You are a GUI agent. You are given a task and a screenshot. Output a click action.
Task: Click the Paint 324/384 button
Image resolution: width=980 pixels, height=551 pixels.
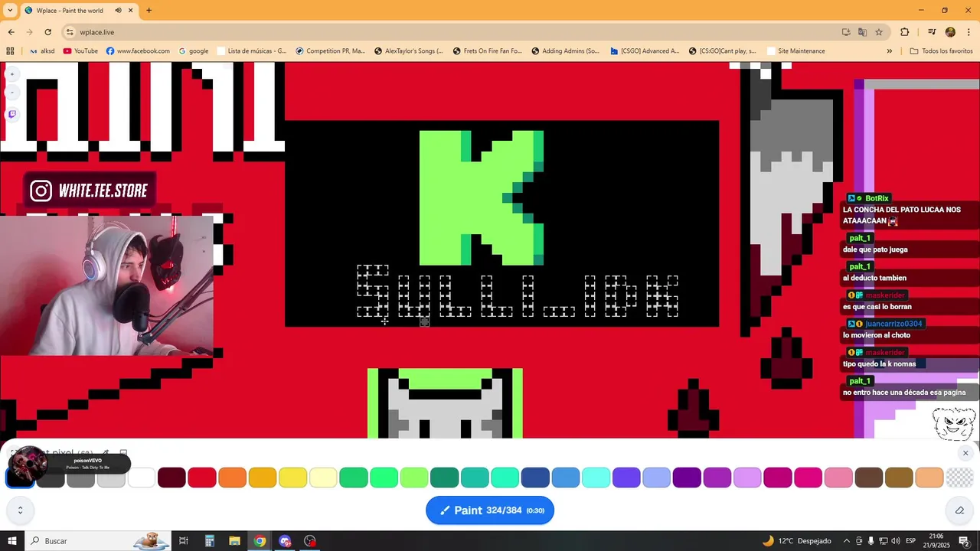coord(490,510)
